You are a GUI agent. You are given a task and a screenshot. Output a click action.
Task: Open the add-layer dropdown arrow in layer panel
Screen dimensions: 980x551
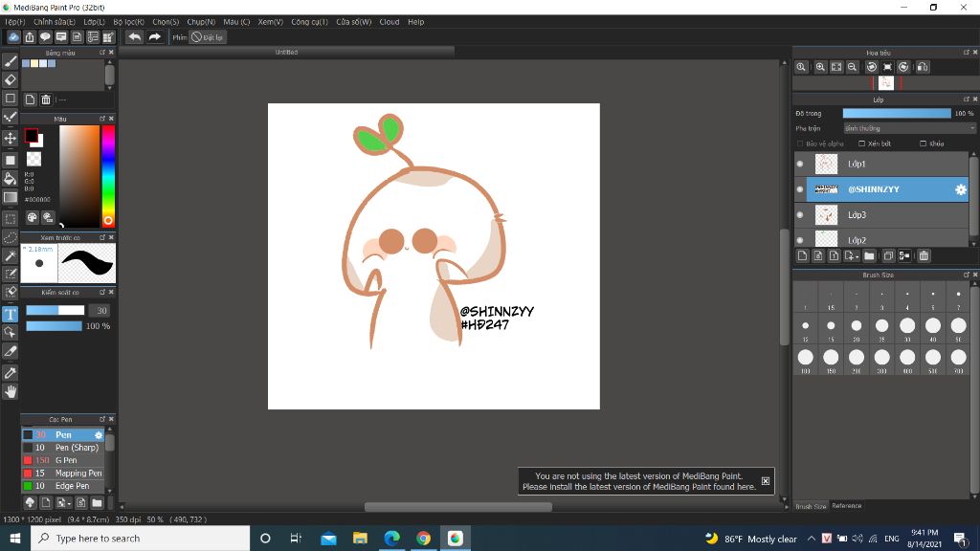point(857,256)
